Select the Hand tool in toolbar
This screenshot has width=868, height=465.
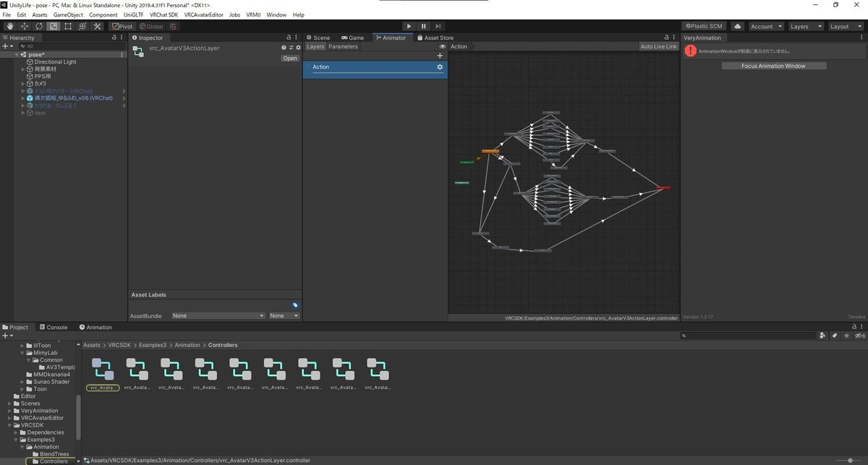click(9, 26)
